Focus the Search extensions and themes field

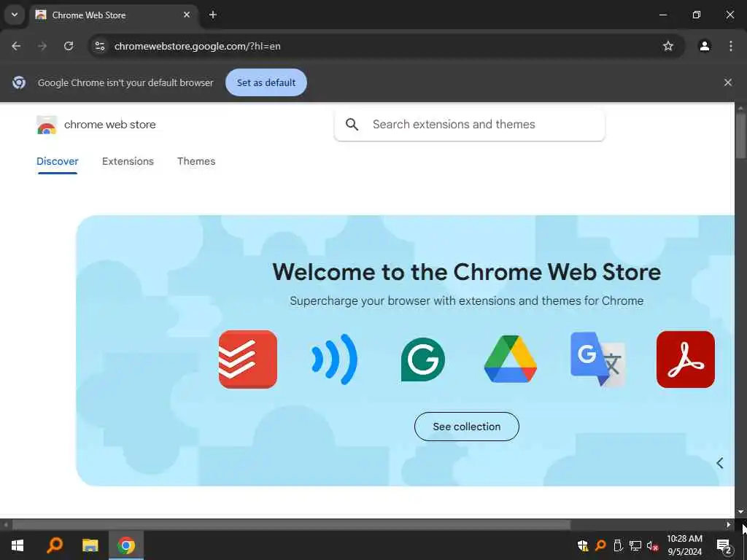tap(469, 124)
